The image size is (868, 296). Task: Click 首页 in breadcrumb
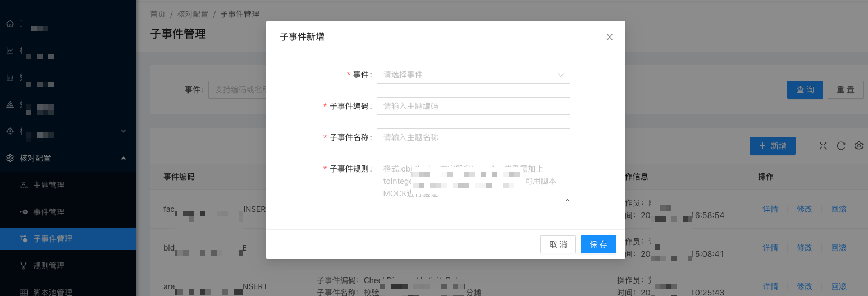158,14
